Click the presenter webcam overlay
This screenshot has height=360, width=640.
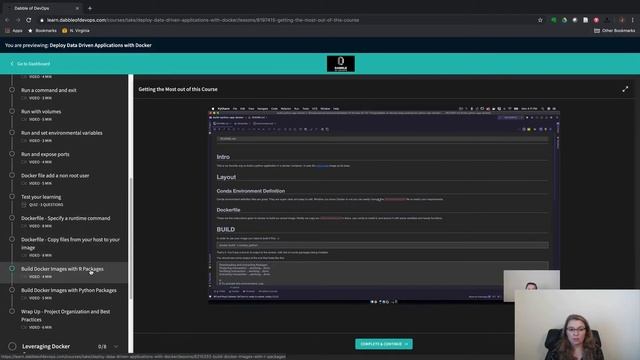coord(577,325)
